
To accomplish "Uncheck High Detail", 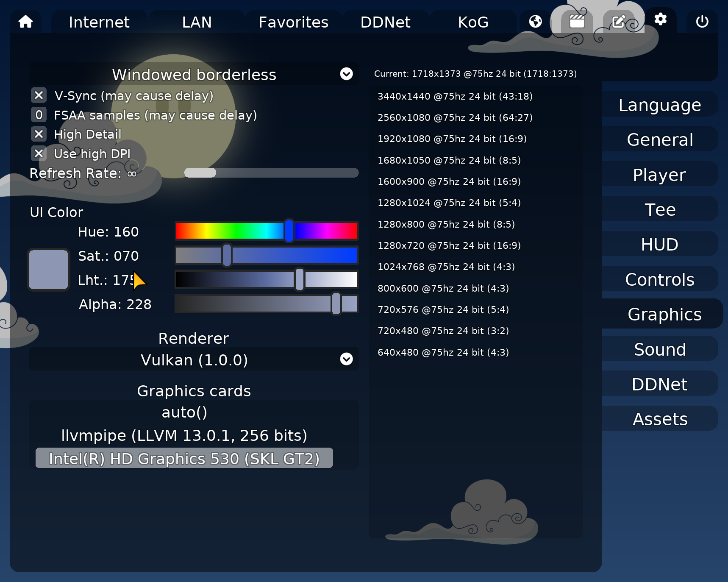I will pyautogui.click(x=39, y=134).
